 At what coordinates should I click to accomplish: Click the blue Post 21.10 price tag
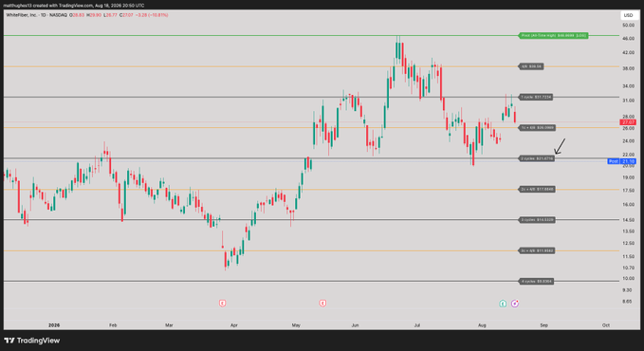[x=622, y=161]
